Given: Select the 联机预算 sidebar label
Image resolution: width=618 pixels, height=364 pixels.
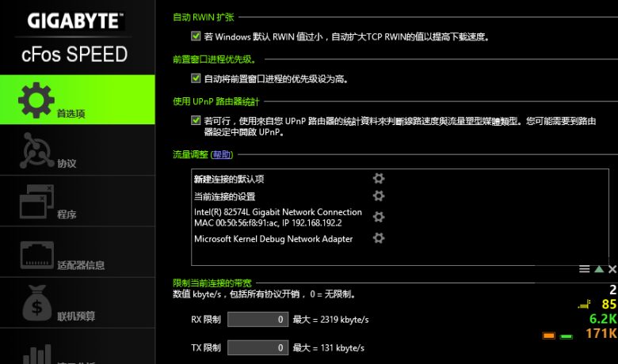Looking at the screenshot, I should pos(76,316).
